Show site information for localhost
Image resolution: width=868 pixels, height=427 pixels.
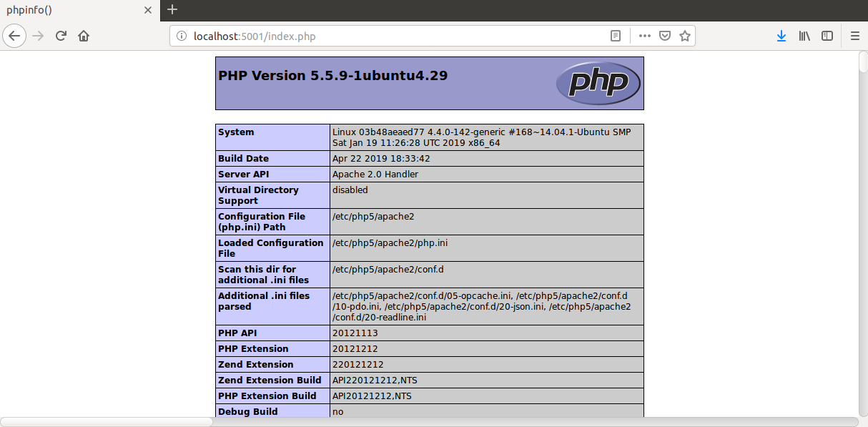182,36
